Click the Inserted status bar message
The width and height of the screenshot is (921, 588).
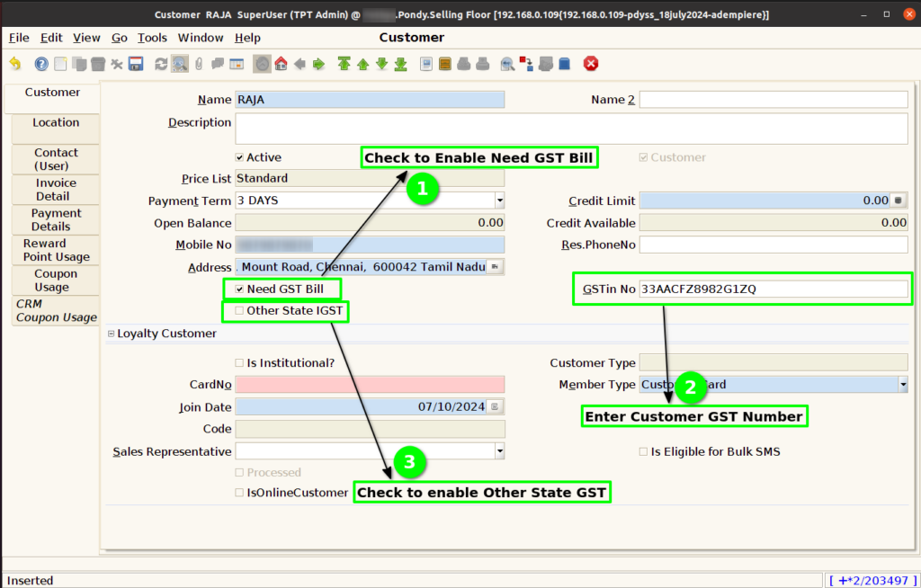pyautogui.click(x=30, y=581)
